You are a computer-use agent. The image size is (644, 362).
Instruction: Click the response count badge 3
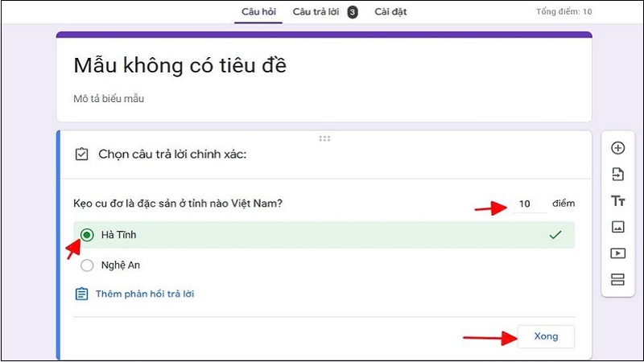click(352, 12)
